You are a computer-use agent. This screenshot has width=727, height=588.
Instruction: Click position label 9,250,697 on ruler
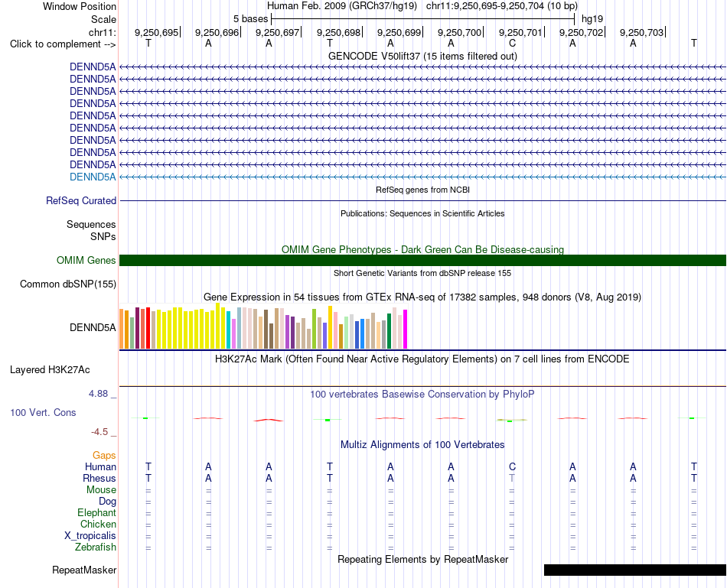click(x=277, y=32)
